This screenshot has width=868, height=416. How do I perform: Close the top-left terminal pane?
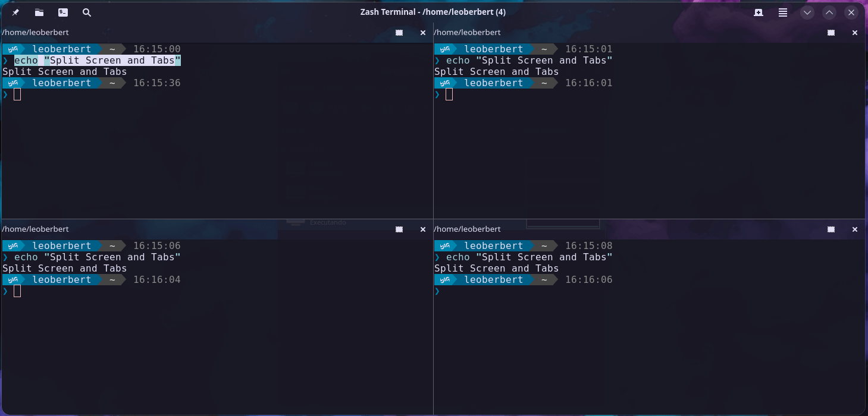423,33
